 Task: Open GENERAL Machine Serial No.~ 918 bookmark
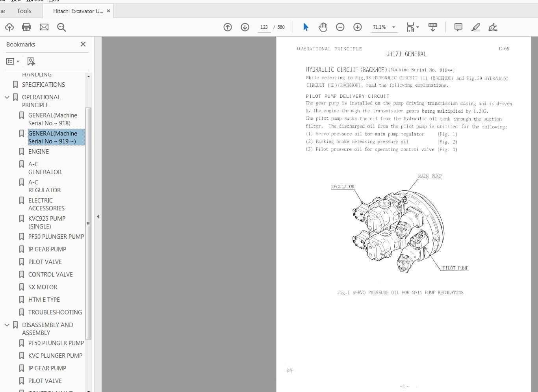pyautogui.click(x=53, y=119)
